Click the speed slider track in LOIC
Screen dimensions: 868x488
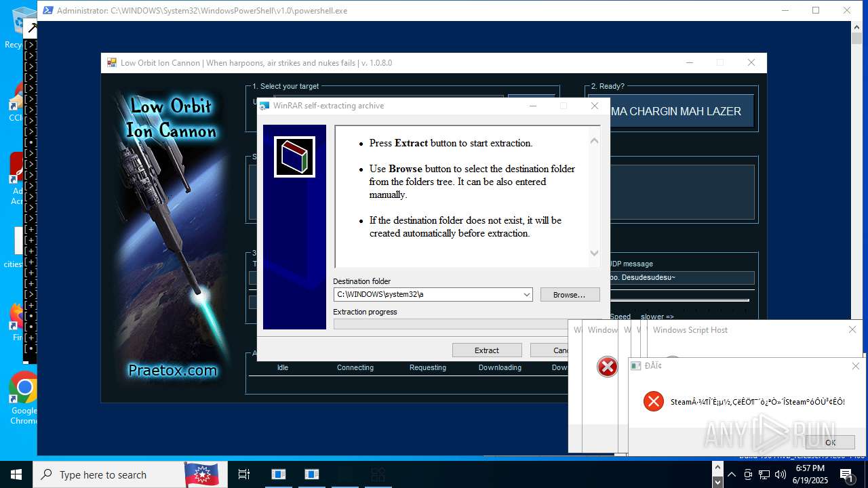tap(680, 300)
